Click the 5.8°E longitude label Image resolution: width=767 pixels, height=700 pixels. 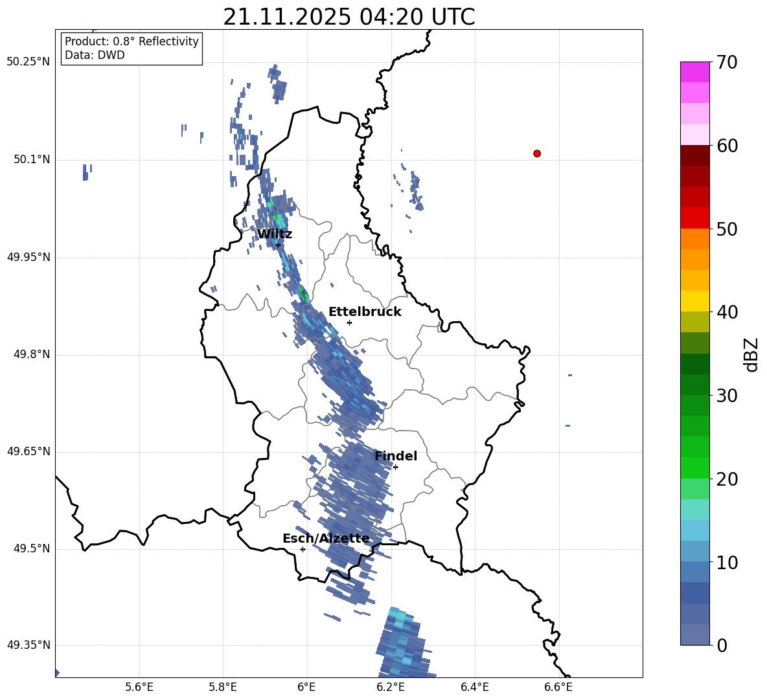click(x=223, y=687)
